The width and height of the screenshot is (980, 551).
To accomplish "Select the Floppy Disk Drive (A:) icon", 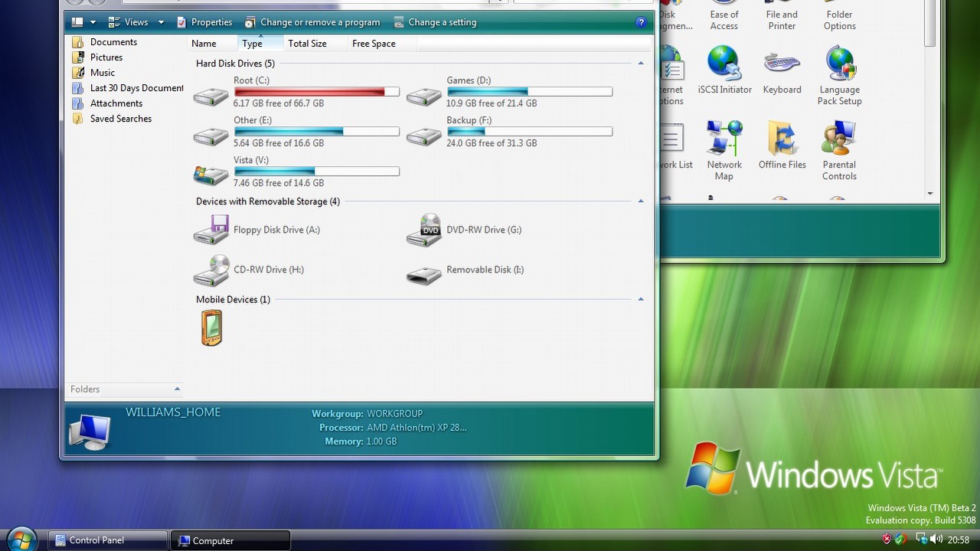I will click(x=211, y=230).
